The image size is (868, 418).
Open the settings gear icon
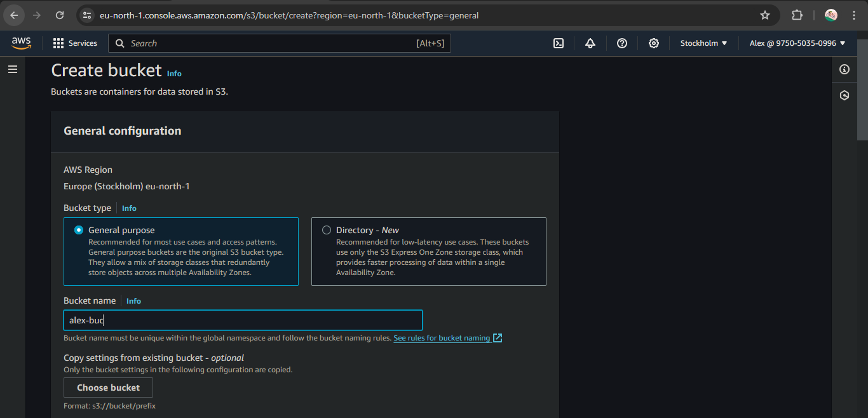[654, 43]
